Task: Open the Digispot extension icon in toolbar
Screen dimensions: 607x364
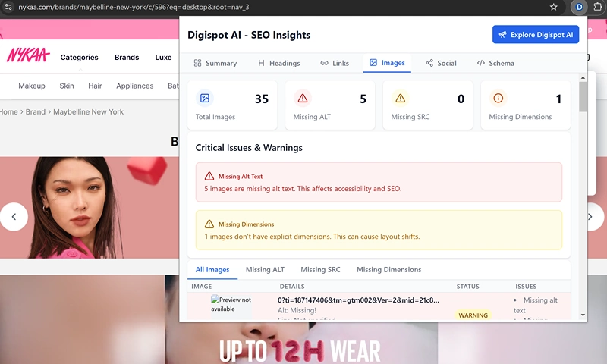Action: coord(579,7)
